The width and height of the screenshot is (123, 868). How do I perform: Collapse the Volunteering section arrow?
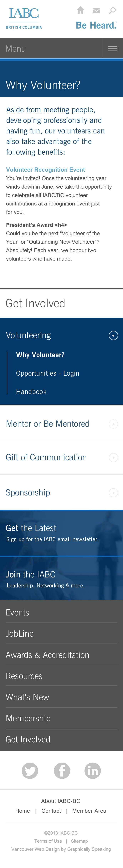click(114, 335)
